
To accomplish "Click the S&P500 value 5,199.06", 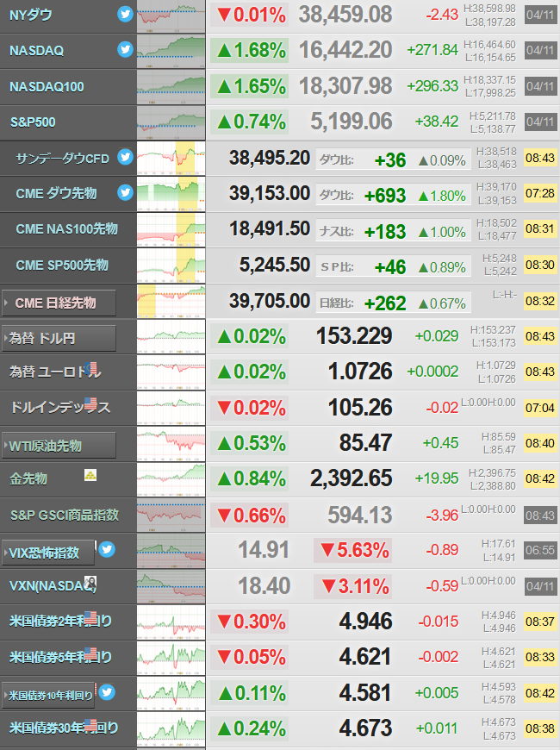I will [x=352, y=122].
